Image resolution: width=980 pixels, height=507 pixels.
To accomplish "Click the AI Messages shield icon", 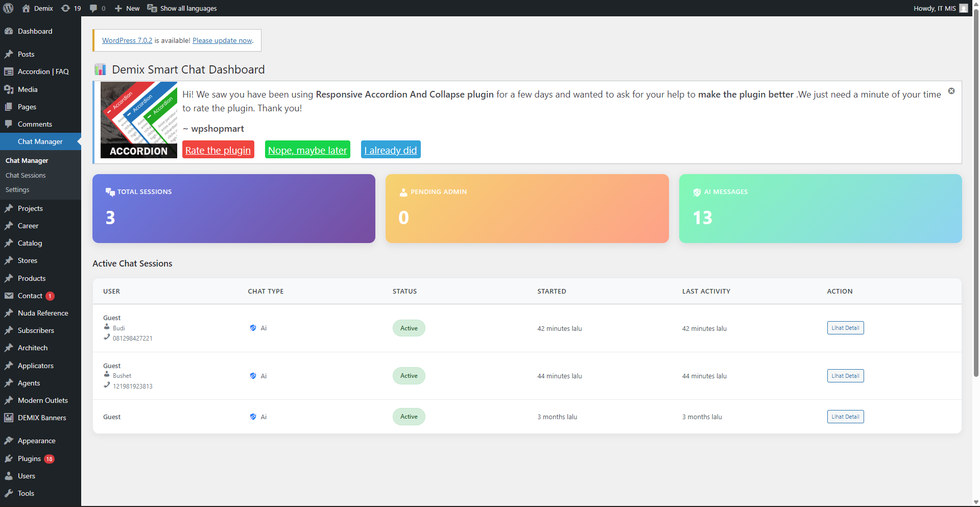I will tap(697, 192).
